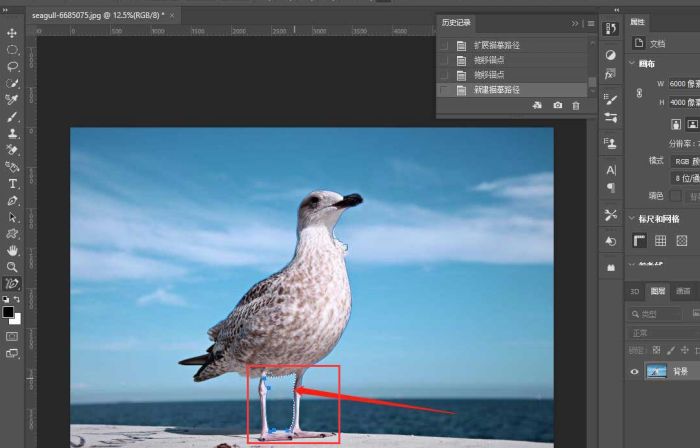This screenshot has height=448, width=700.
Task: Select the Hand tool
Action: point(12,250)
